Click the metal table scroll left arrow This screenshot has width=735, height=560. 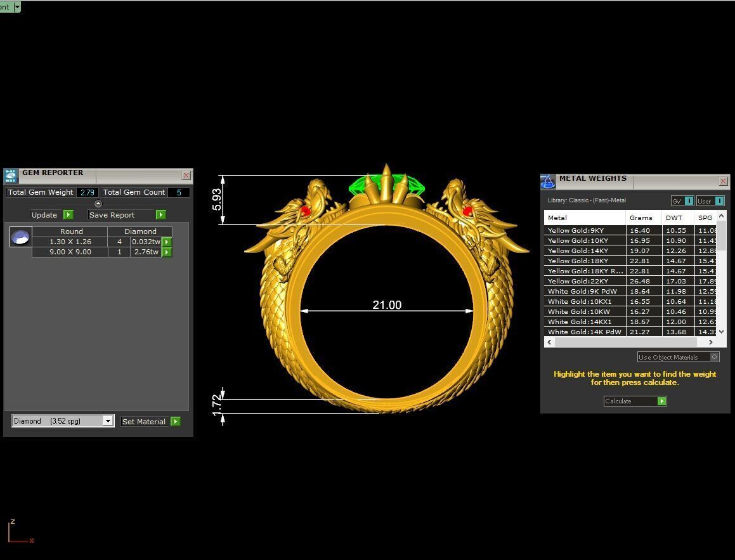(549, 342)
